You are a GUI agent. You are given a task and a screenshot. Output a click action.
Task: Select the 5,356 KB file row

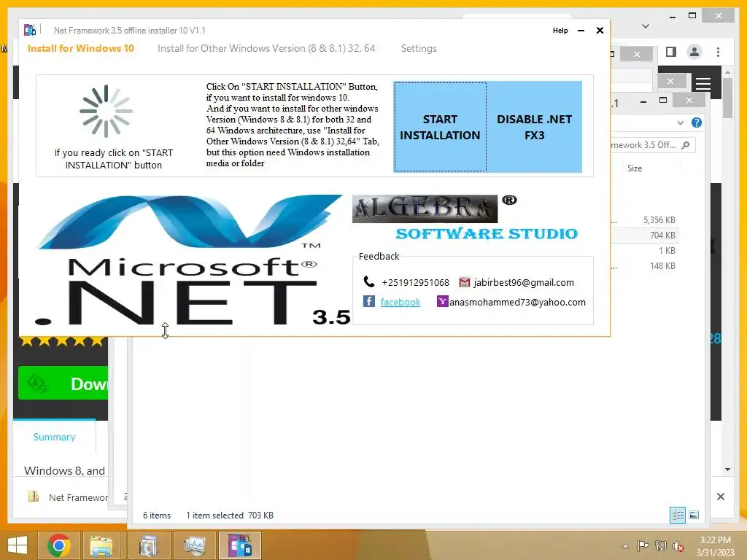643,220
